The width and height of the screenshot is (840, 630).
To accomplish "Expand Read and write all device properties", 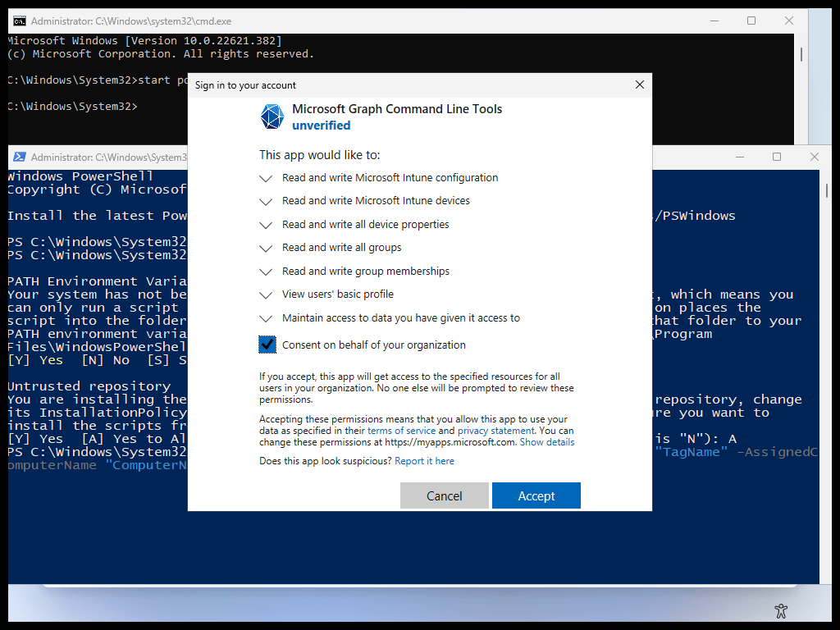I will (265, 225).
